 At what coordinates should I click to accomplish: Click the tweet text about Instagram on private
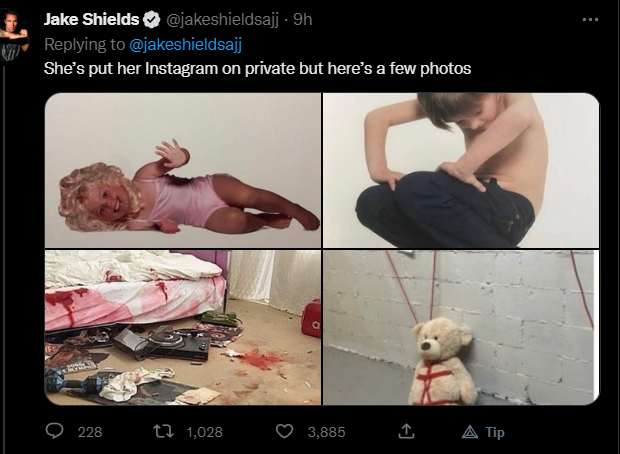pyautogui.click(x=257, y=68)
